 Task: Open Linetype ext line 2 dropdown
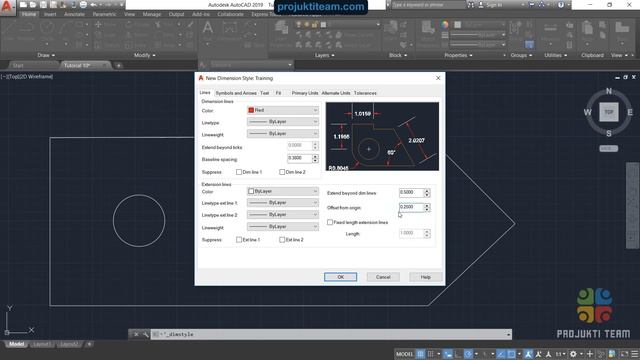282,214
